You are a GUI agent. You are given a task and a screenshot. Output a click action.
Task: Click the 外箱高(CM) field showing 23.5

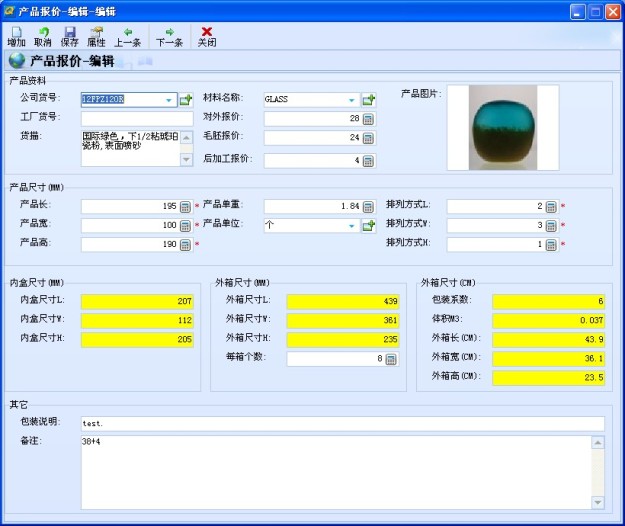click(x=548, y=378)
